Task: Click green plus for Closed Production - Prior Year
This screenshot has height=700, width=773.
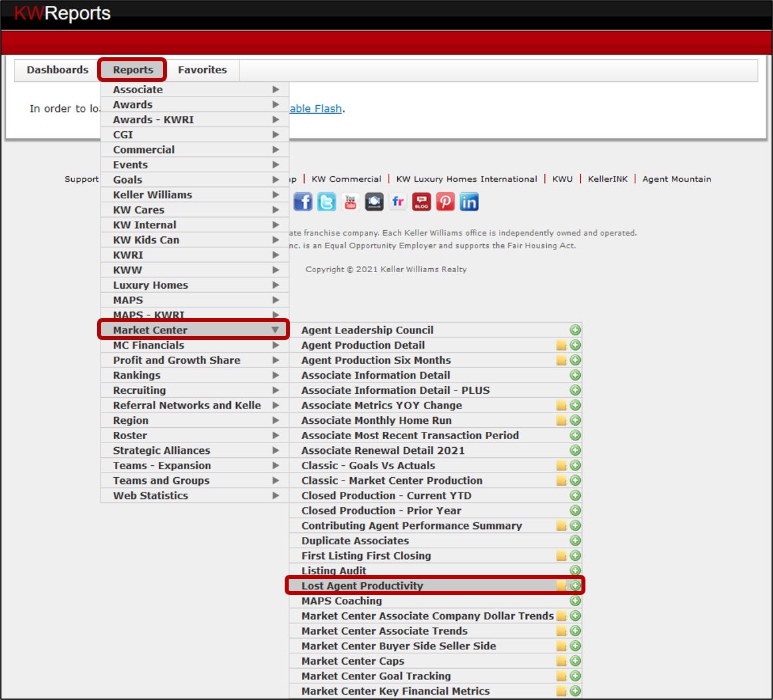Action: coord(575,511)
